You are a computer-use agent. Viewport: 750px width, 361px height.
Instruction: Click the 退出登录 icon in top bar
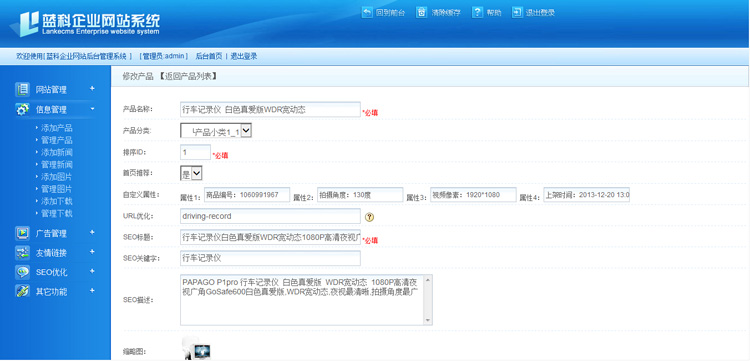click(x=517, y=12)
